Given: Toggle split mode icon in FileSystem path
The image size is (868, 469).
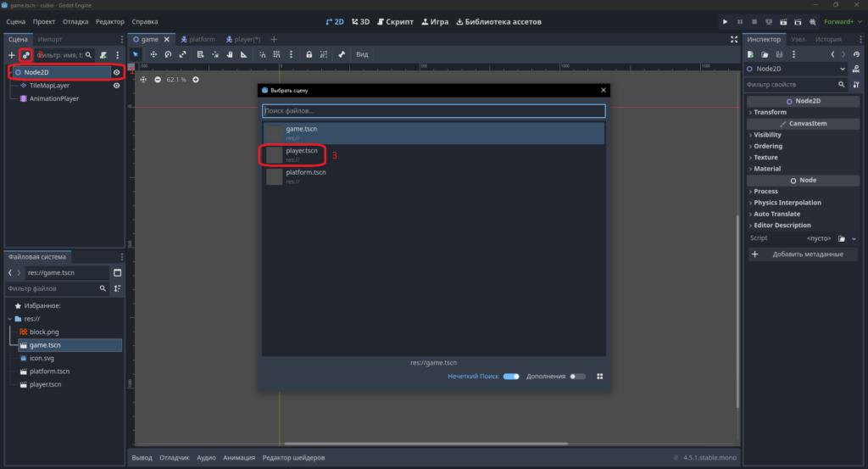Looking at the screenshot, I should pyautogui.click(x=117, y=272).
